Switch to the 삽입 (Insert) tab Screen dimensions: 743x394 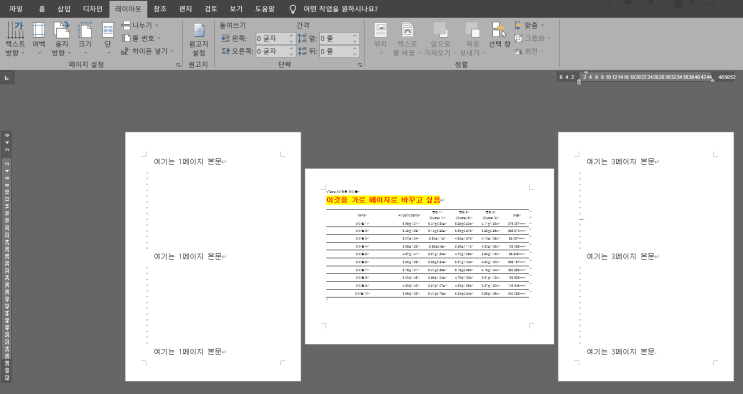(64, 9)
